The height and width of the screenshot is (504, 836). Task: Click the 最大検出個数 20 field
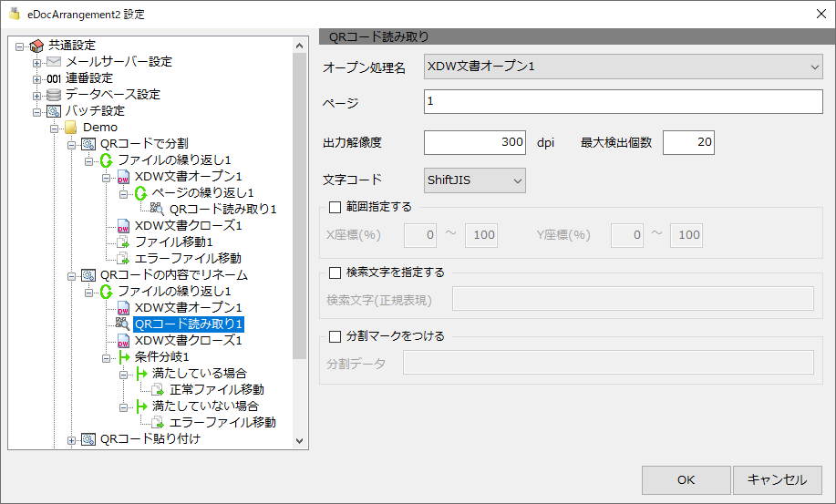coord(688,142)
